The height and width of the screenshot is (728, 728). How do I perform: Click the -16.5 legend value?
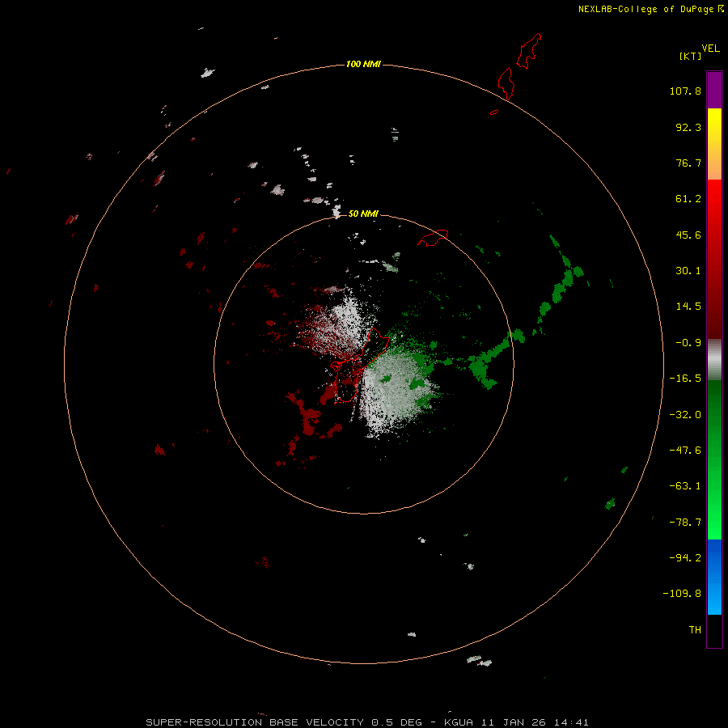(x=685, y=379)
